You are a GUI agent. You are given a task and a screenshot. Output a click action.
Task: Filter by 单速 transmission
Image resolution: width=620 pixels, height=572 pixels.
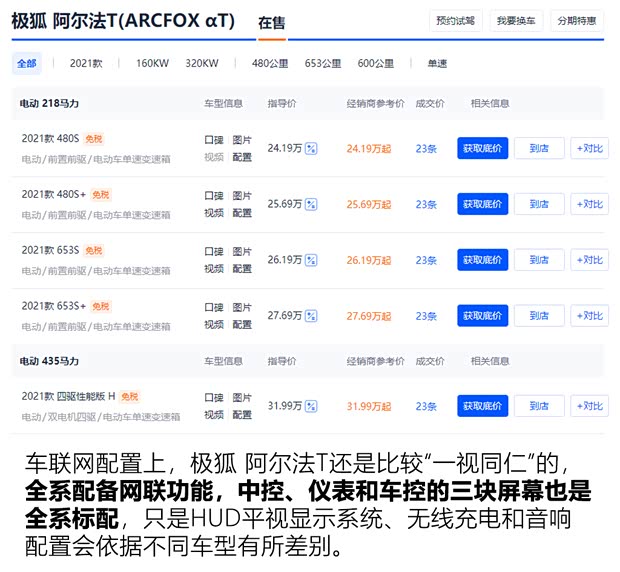point(437,63)
